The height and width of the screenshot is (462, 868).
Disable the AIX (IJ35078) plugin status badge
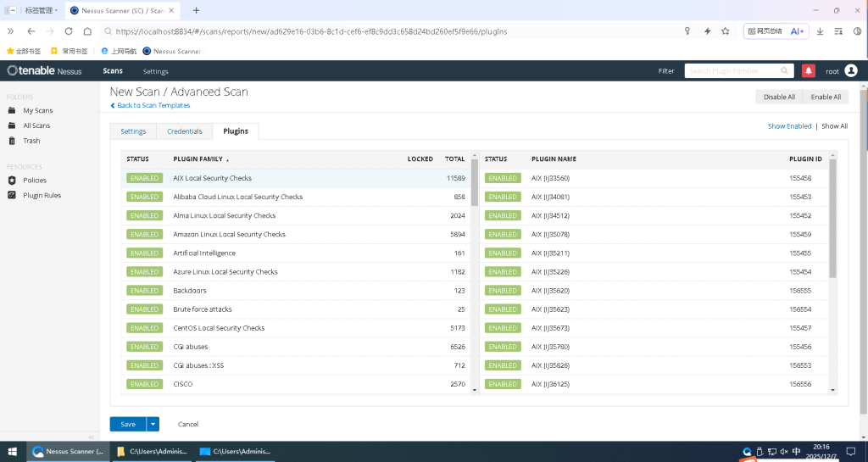click(503, 235)
